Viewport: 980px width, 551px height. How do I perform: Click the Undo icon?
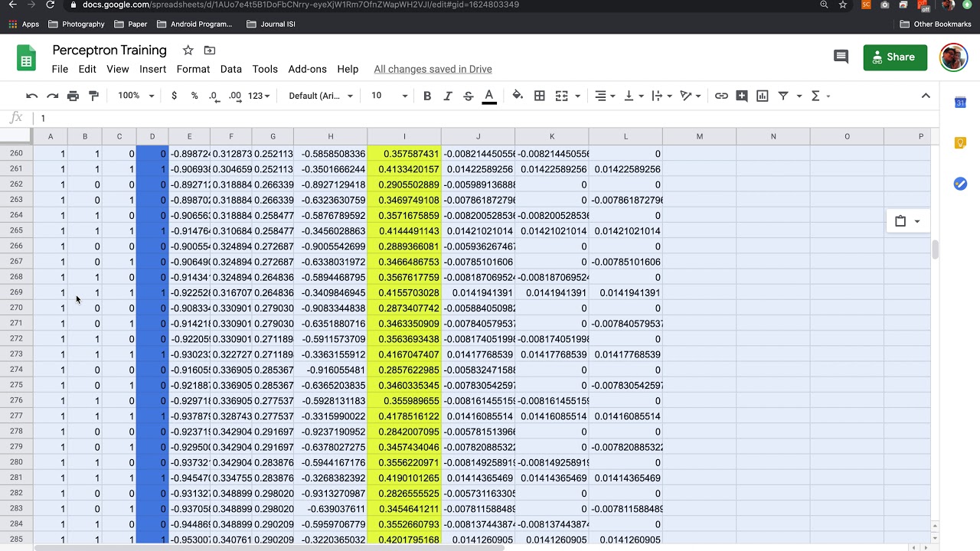(x=31, y=96)
